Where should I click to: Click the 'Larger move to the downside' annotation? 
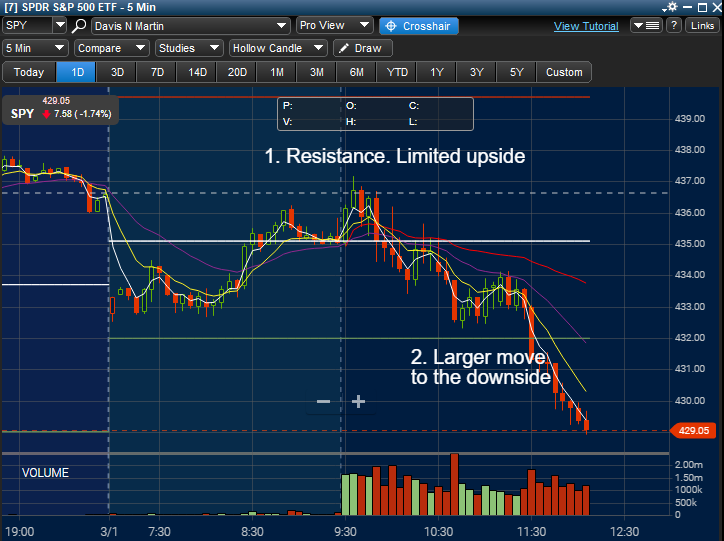480,367
